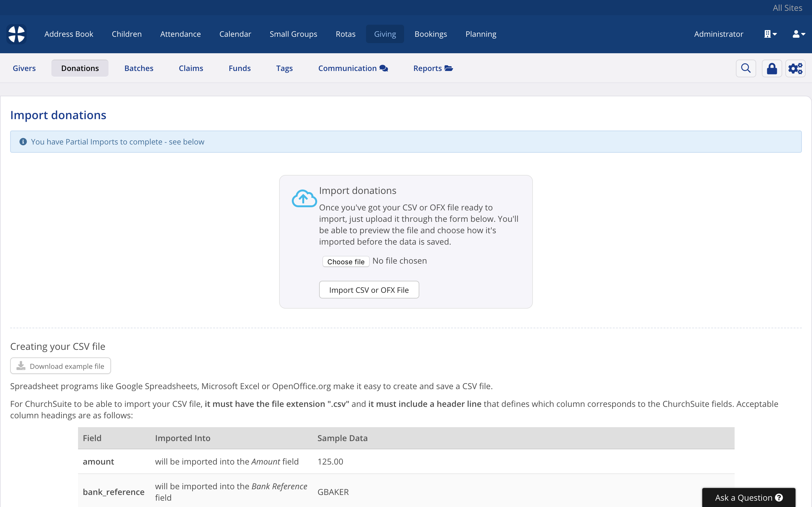The height and width of the screenshot is (507, 812).
Task: Click the All Sites label
Action: (787, 8)
